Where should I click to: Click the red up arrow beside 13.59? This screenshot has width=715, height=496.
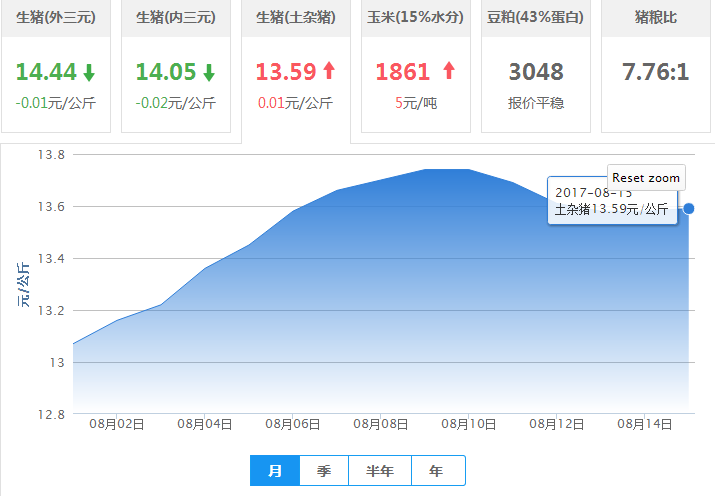tap(329, 71)
